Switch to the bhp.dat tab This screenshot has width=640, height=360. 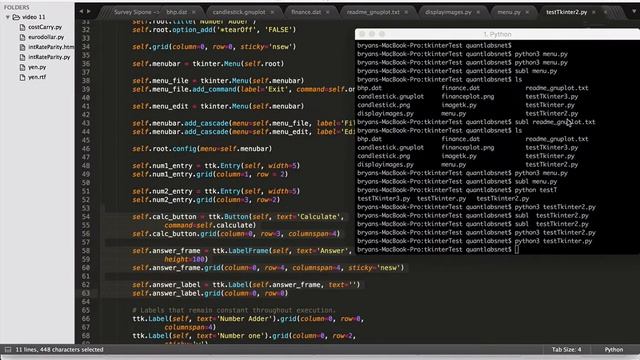(x=177, y=12)
